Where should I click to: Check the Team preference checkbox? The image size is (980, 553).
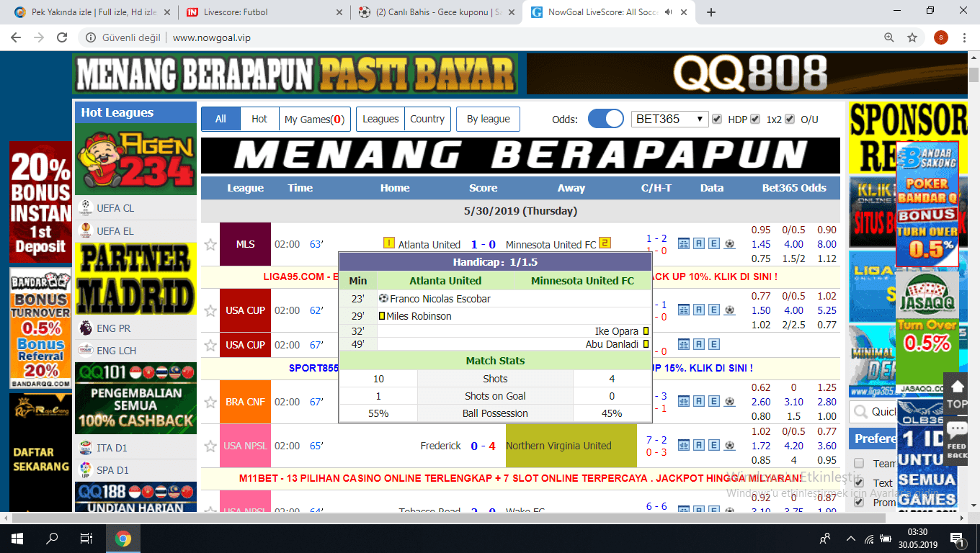[x=859, y=463]
